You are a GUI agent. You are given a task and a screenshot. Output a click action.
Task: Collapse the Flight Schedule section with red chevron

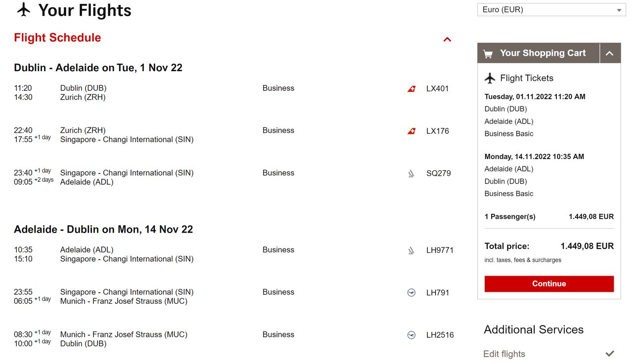[447, 40]
